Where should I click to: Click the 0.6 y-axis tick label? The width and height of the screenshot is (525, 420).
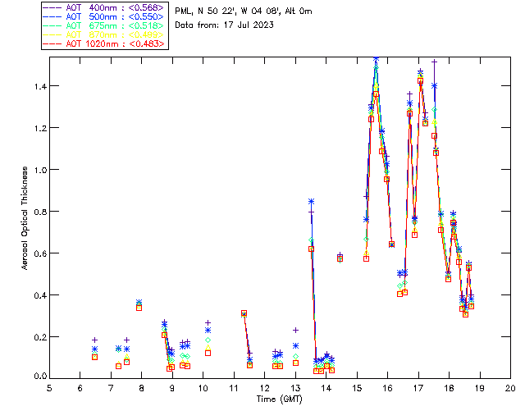pos(40,253)
